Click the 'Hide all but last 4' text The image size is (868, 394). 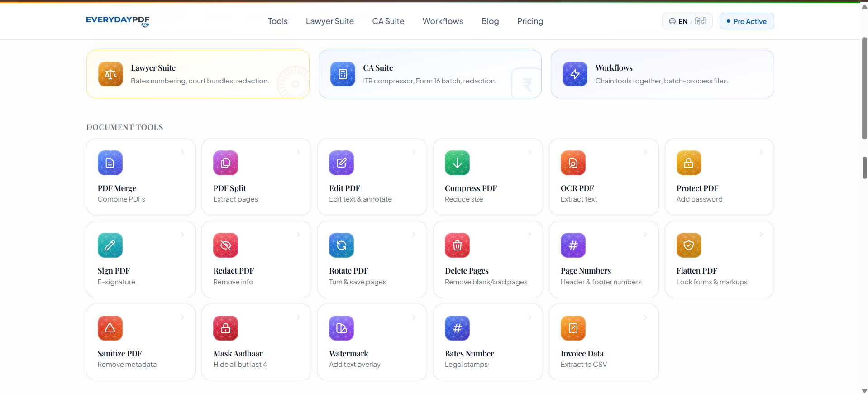coord(240,365)
